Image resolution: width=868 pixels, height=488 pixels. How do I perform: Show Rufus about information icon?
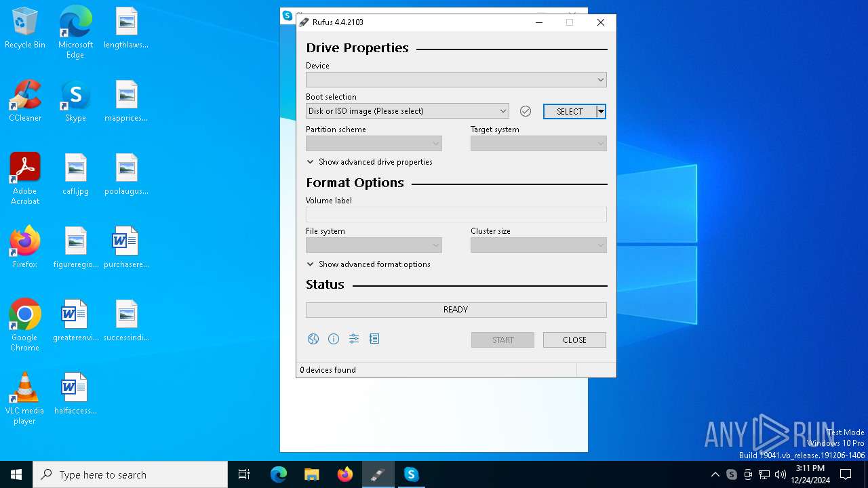[334, 339]
